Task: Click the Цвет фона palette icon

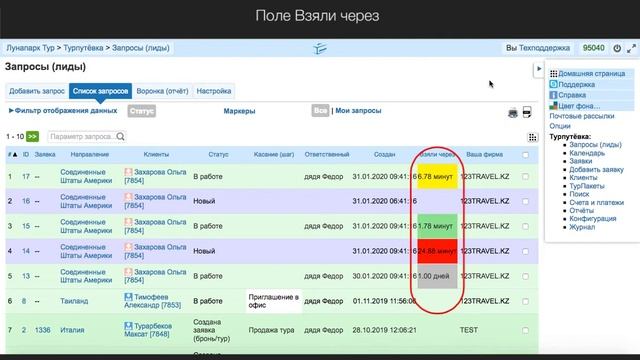Action: coord(553,106)
